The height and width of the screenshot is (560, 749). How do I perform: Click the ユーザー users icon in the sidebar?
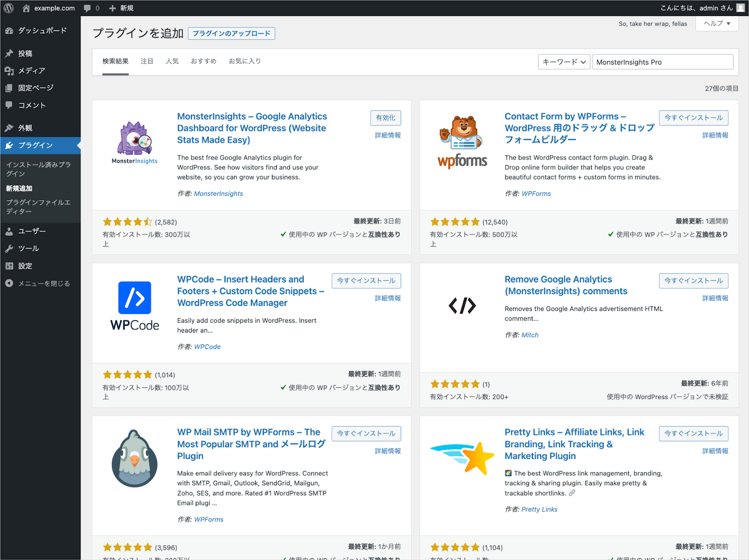[9, 231]
